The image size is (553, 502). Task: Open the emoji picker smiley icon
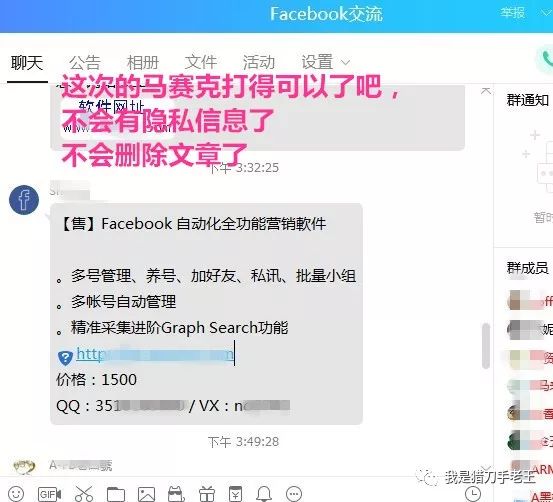click(x=16, y=494)
